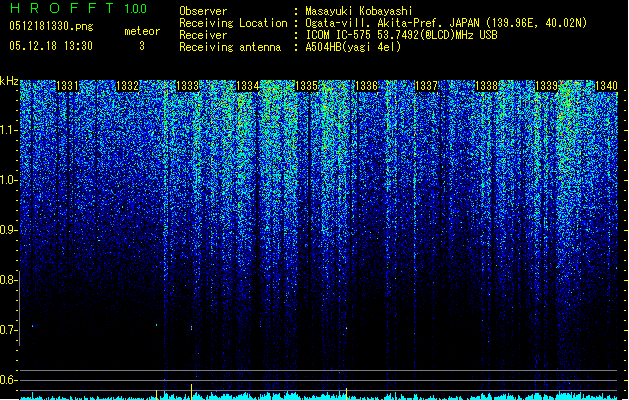The height and width of the screenshot is (400, 629).
Task: Click the kHz axis unit label
Action: 9,81
